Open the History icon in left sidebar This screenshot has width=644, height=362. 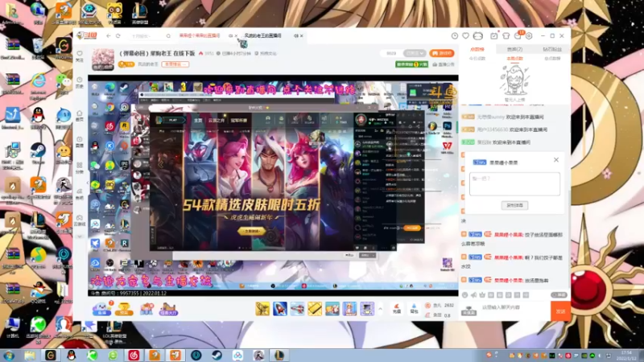80,82
